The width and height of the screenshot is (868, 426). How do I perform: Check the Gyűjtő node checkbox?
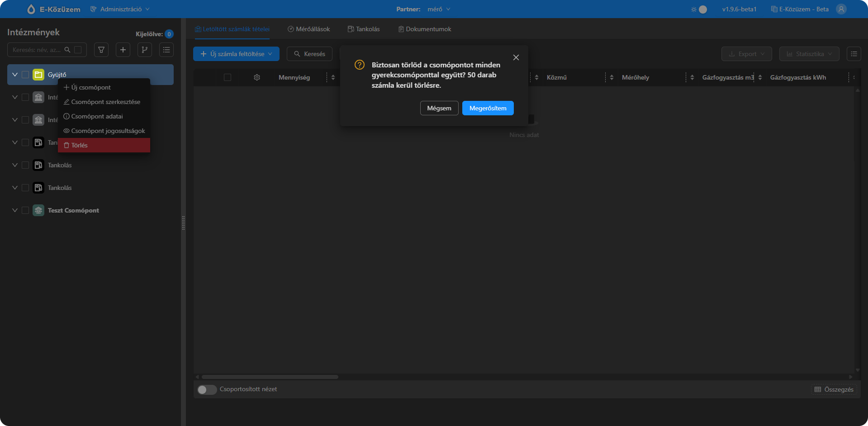click(x=25, y=75)
